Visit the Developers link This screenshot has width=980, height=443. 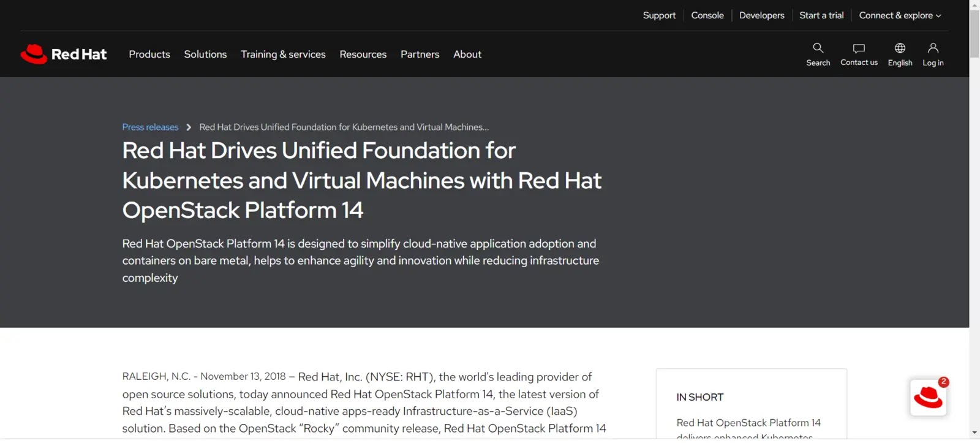[x=761, y=15]
